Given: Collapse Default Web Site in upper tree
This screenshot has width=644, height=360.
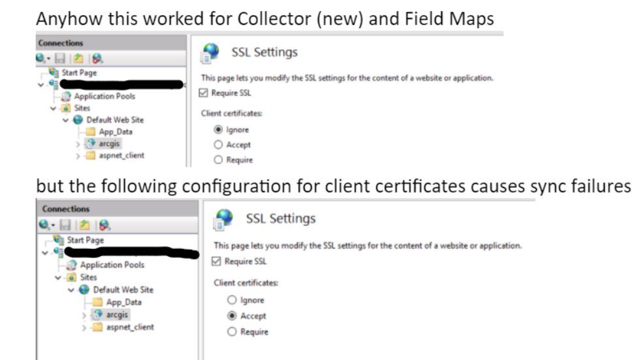Looking at the screenshot, I should (65, 120).
